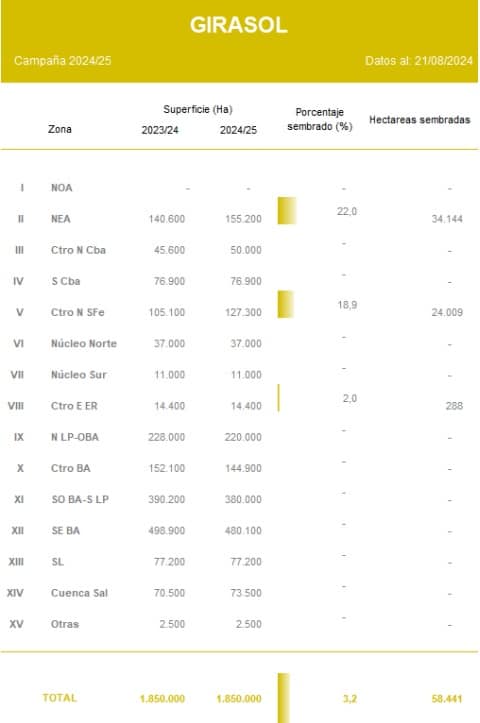Click the Ctro N SFe progress bar
The width and height of the screenshot is (480, 723).
pyautogui.click(x=286, y=304)
